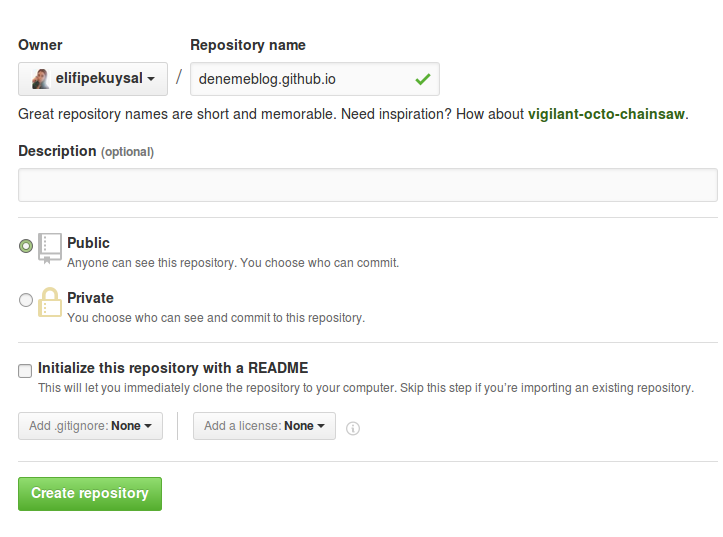Click the Private option label
The image size is (723, 537).
(90, 298)
